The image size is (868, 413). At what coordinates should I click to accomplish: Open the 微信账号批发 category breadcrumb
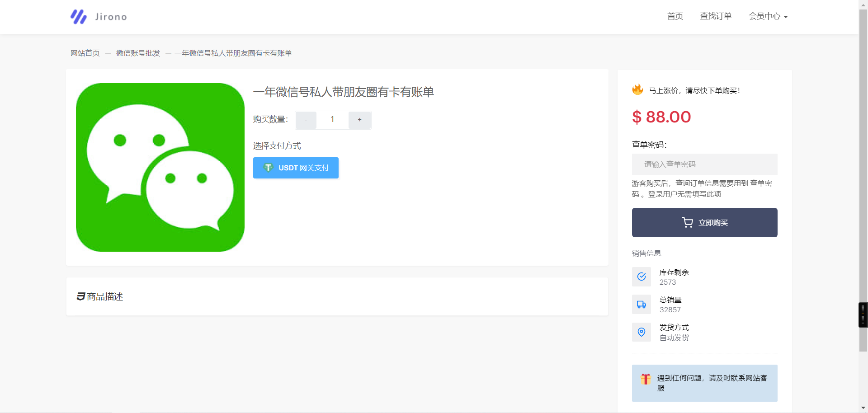(138, 53)
